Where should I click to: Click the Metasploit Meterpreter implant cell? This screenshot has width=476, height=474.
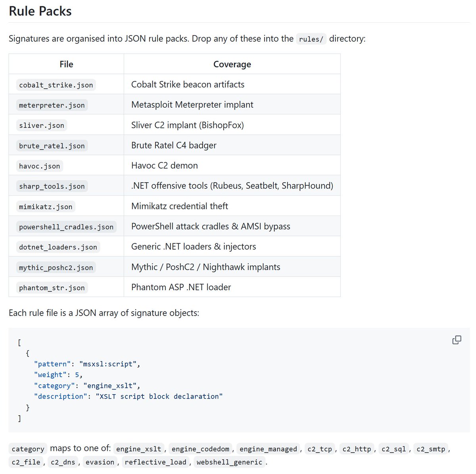(x=232, y=104)
